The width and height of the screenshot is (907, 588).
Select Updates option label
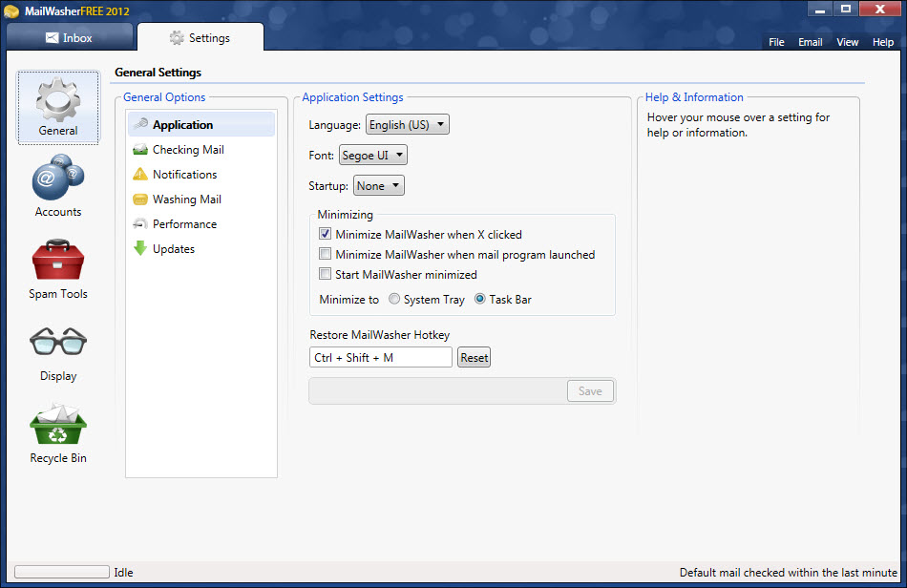coord(174,248)
